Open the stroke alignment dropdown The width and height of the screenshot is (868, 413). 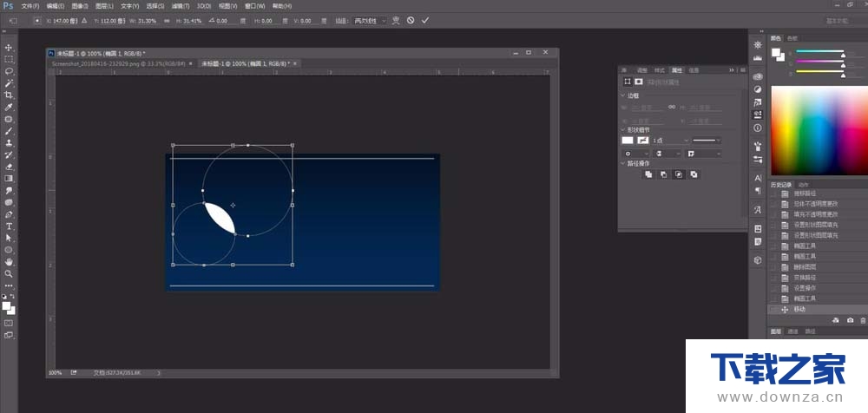(x=635, y=154)
